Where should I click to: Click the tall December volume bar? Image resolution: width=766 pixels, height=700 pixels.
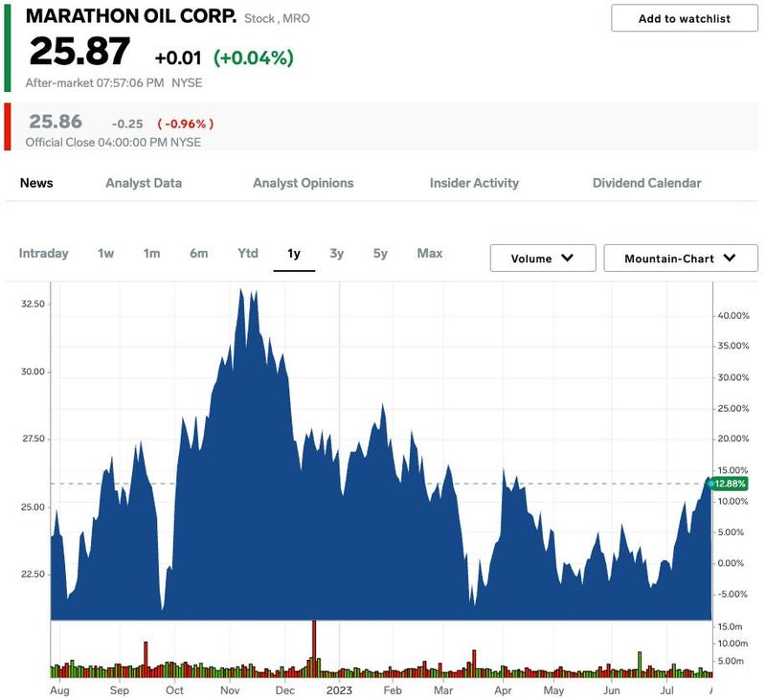[314, 647]
